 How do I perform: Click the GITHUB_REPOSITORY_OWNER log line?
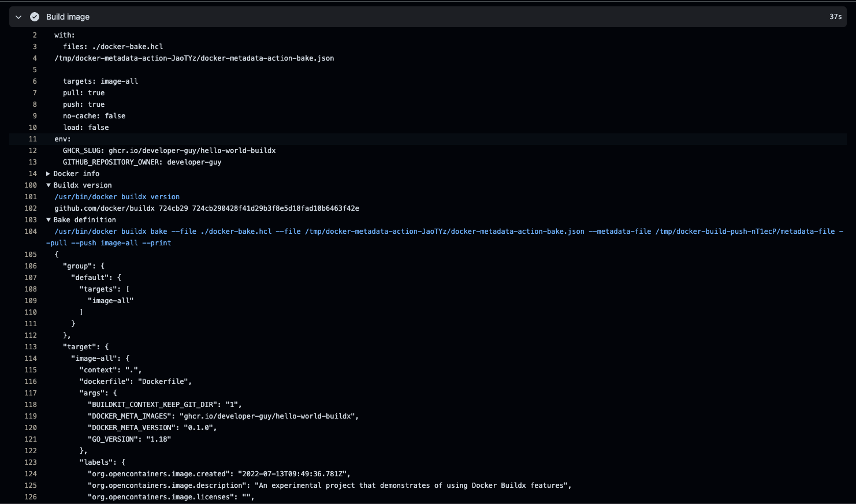[142, 162]
